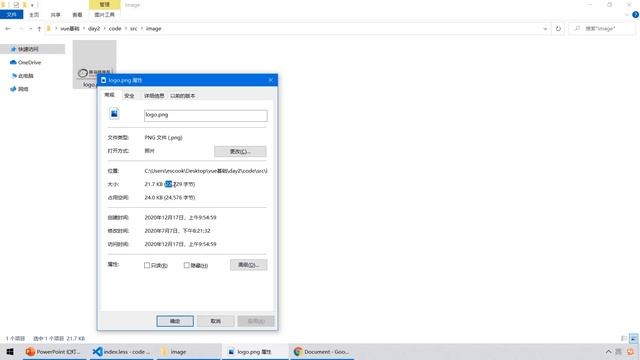
Task: Click the Cancel (取消) button
Action: click(216, 321)
